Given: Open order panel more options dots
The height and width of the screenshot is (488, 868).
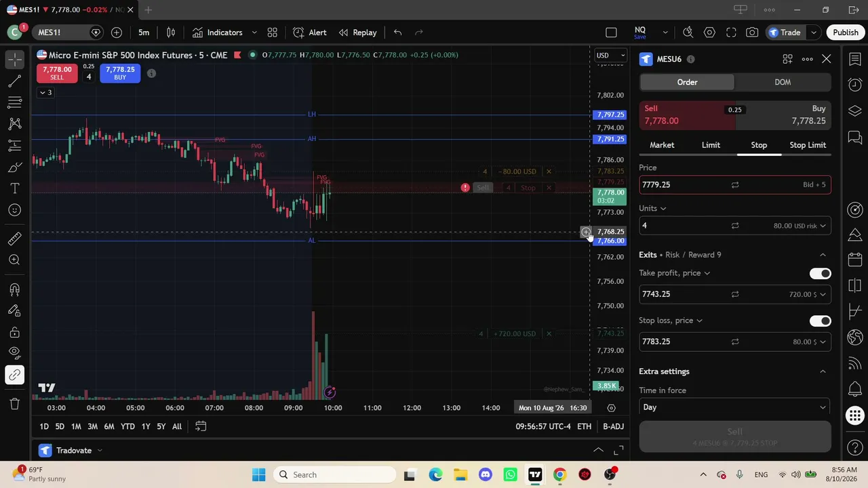Looking at the screenshot, I should [x=807, y=60].
